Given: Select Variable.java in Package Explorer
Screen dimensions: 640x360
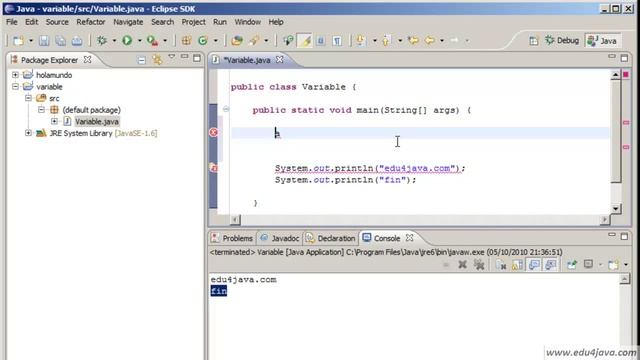Looking at the screenshot, I should coord(97,121).
